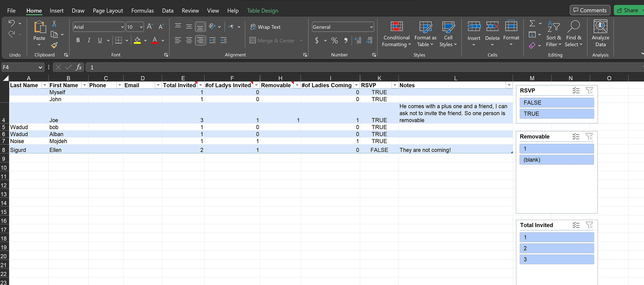Clear filter on the RSVP slicer
644x285 pixels.
click(589, 91)
